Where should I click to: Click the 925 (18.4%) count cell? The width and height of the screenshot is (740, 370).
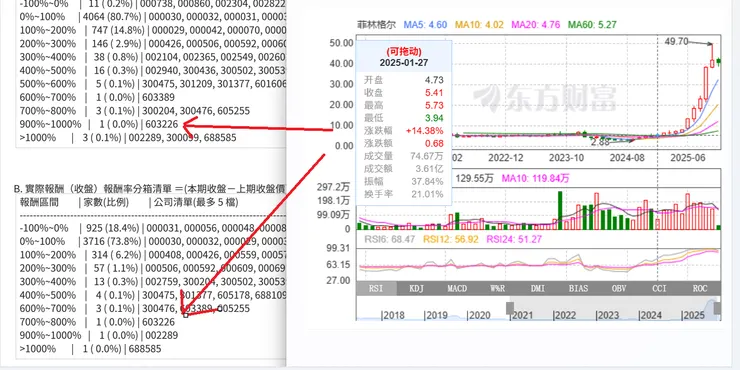(112, 228)
